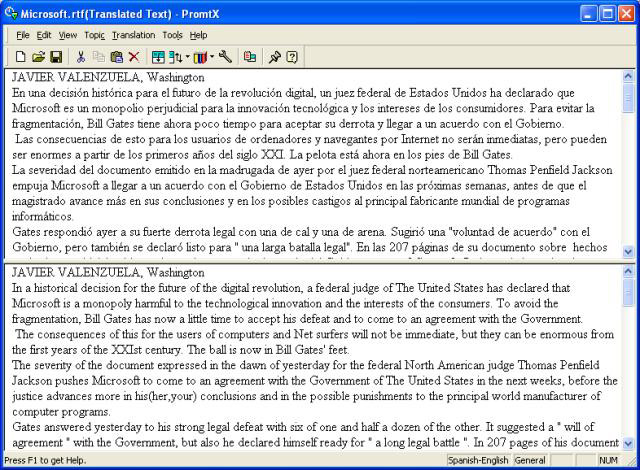
Task: Expand the translation direction dropdown arrow
Action: [187, 57]
